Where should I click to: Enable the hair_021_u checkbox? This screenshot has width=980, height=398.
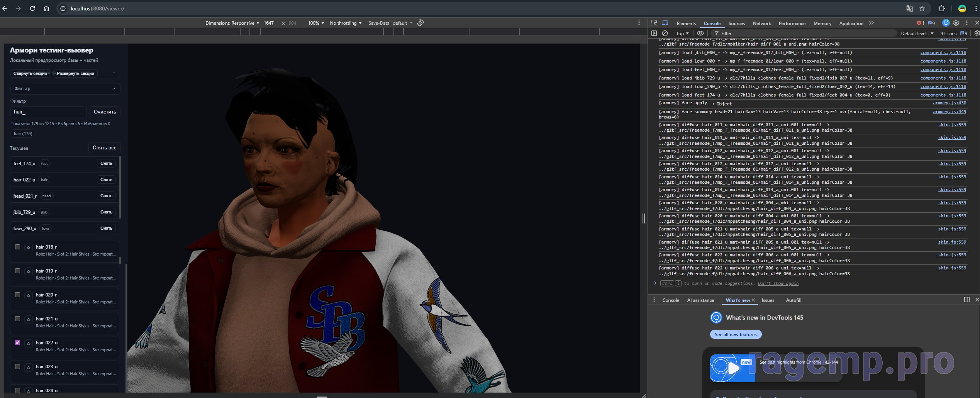point(17,319)
